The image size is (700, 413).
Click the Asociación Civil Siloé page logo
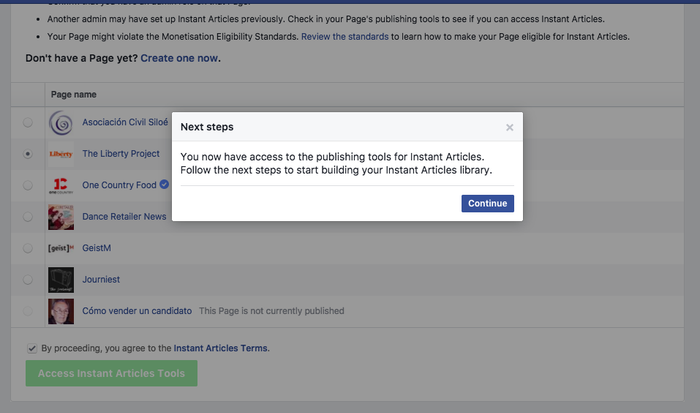(x=61, y=123)
